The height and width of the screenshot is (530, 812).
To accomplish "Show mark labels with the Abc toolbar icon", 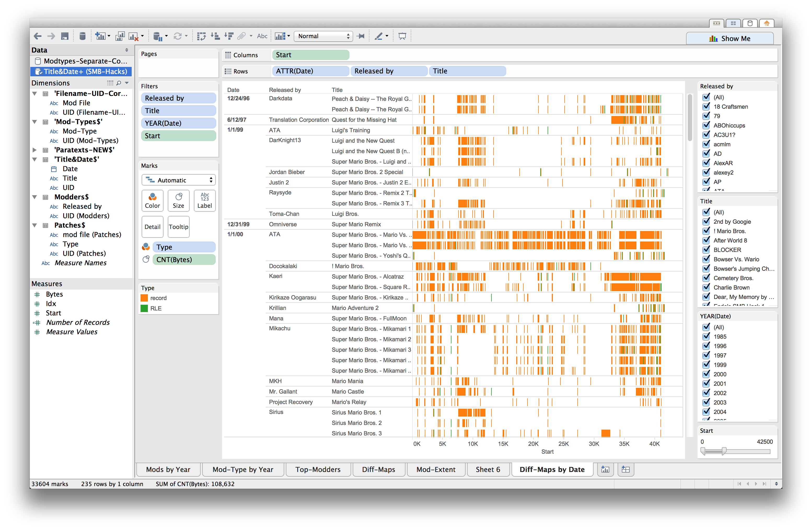I will 262,36.
